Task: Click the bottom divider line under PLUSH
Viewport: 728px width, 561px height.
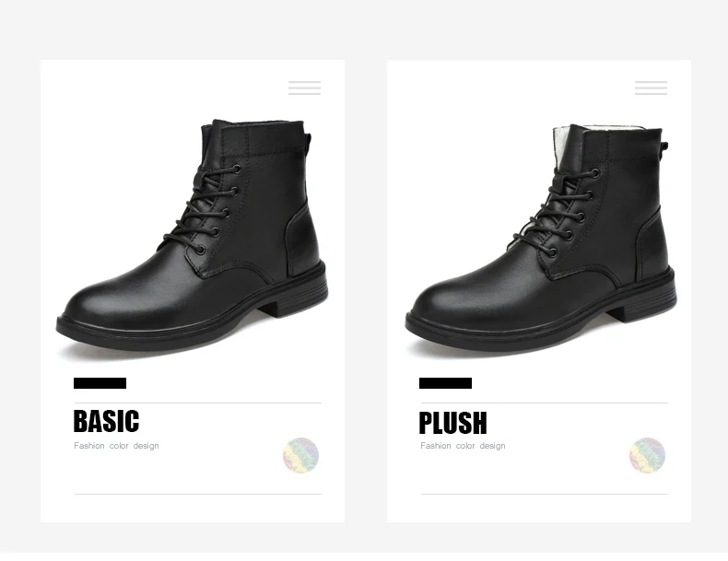Action: click(x=544, y=494)
